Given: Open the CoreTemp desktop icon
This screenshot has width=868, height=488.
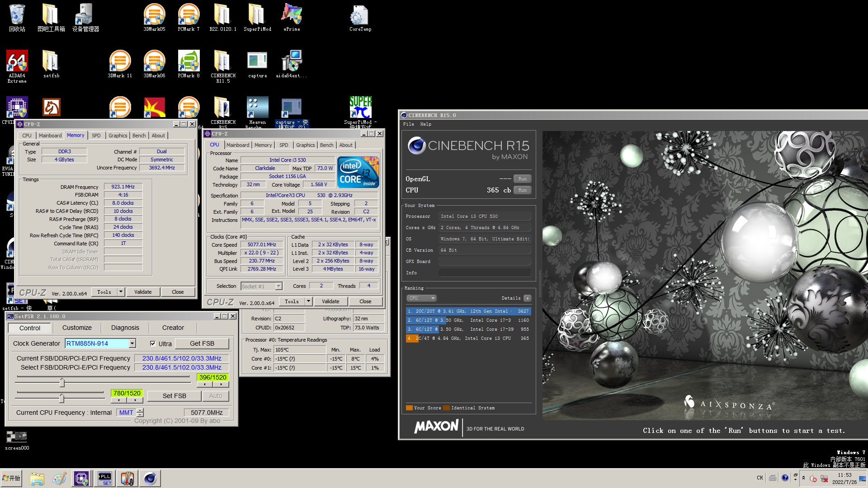Looking at the screenshot, I should tap(360, 18).
